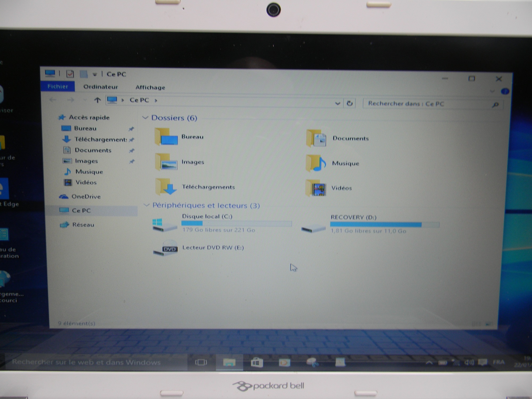
Task: Click the search magnifier icon
Action: tap(495, 105)
